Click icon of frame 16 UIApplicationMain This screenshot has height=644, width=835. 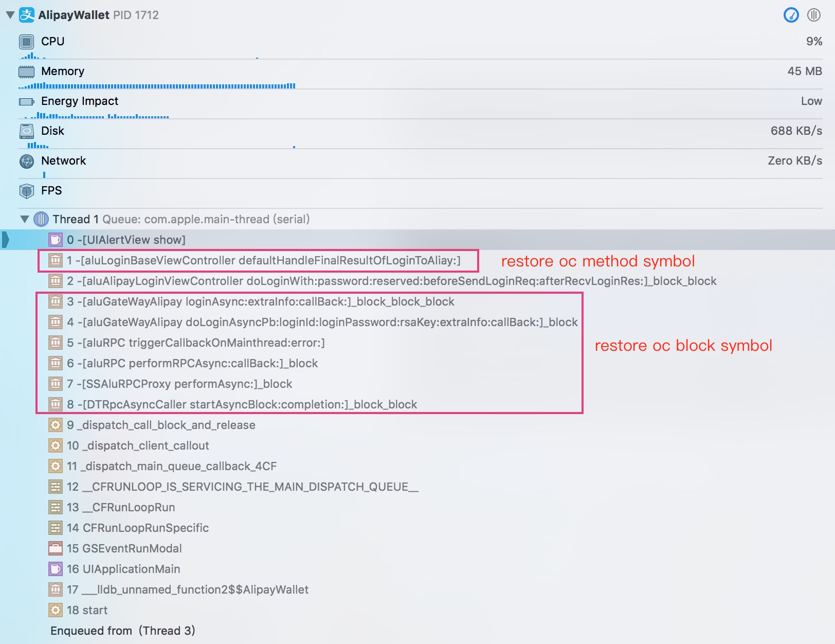click(x=56, y=569)
